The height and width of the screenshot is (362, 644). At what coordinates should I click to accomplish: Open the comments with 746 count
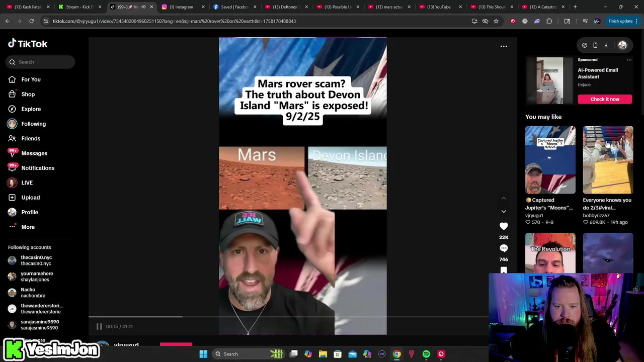pyautogui.click(x=504, y=248)
